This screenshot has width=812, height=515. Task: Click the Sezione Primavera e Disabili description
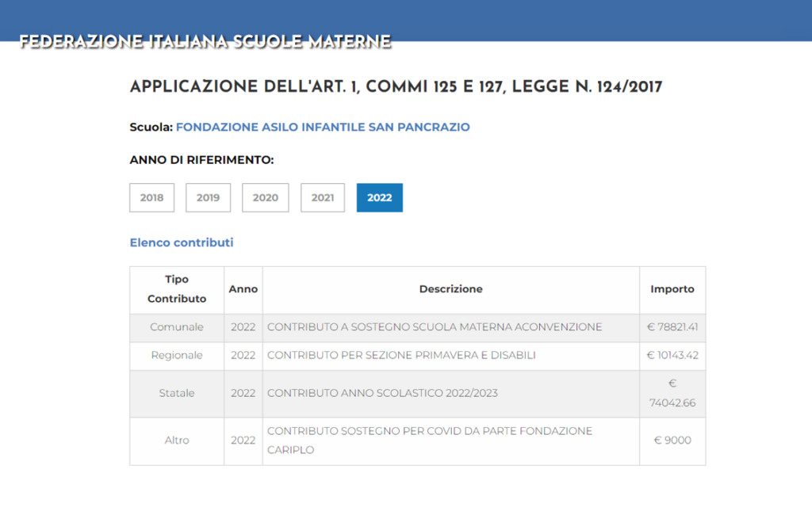tap(401, 356)
